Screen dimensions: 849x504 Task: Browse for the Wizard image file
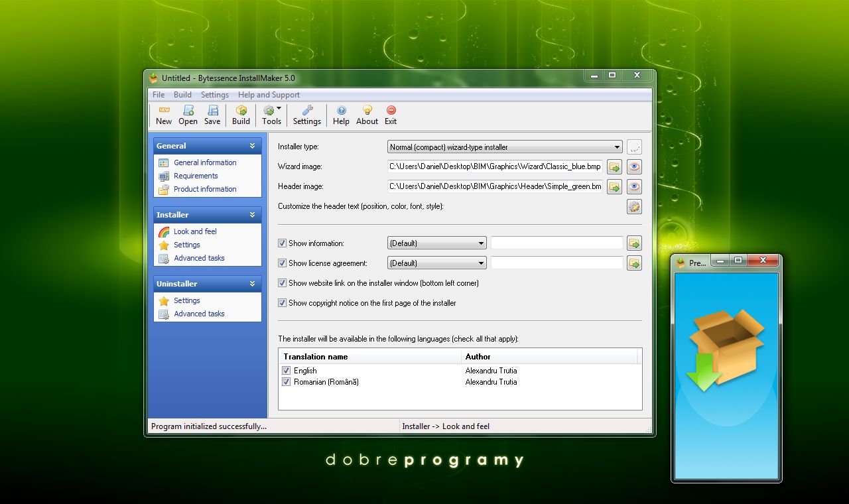point(615,167)
